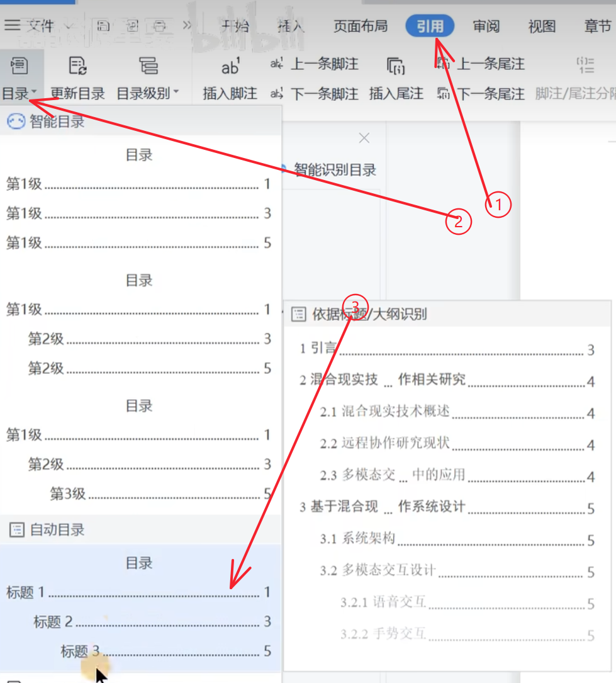Click the 更新目录 label
This screenshot has height=683, width=616.
(x=77, y=93)
